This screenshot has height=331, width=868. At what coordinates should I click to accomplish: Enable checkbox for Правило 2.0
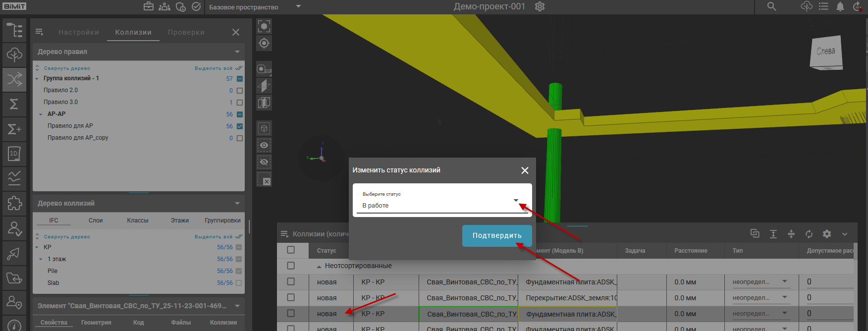pos(240,91)
